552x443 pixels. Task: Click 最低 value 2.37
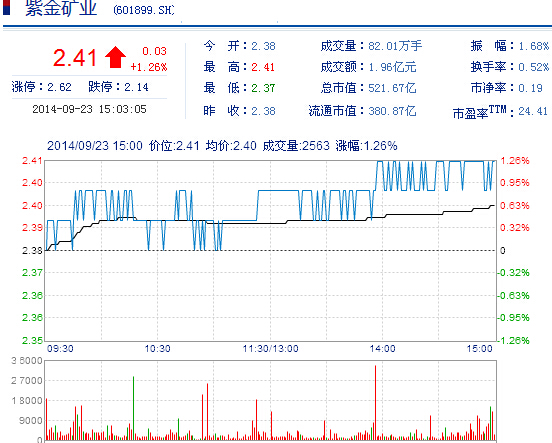tap(263, 88)
